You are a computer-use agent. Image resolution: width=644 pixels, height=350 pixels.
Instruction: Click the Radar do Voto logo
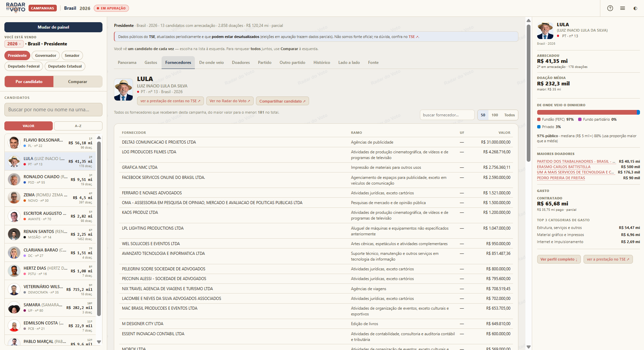click(15, 8)
